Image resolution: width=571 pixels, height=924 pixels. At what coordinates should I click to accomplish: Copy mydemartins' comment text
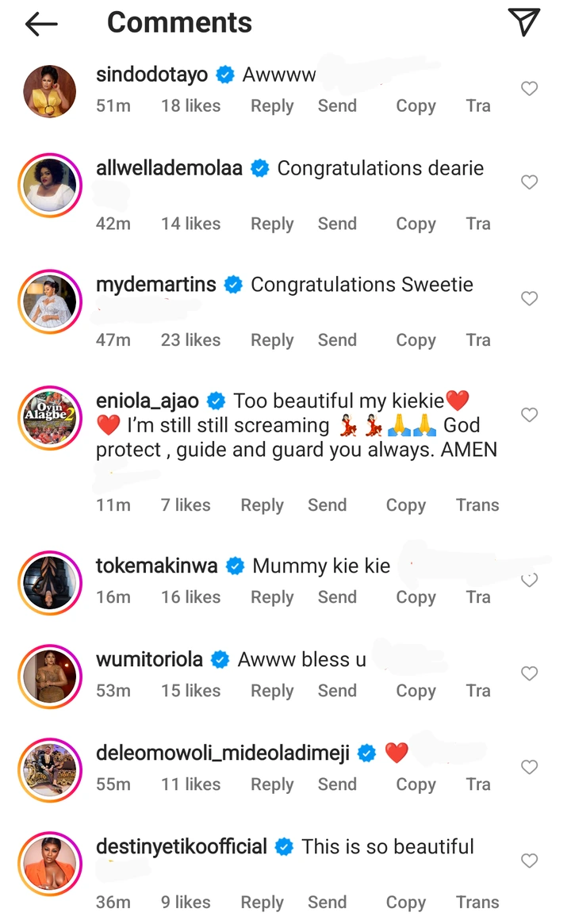416,340
